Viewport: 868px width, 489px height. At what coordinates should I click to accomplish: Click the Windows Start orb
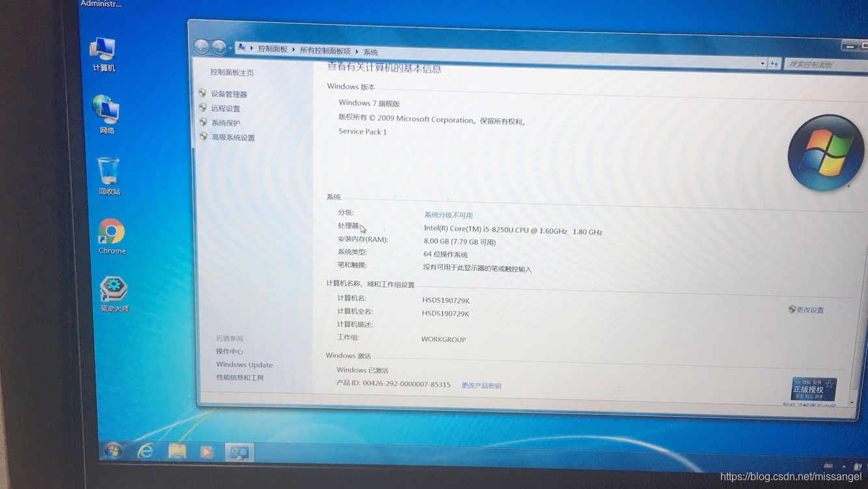pyautogui.click(x=113, y=451)
